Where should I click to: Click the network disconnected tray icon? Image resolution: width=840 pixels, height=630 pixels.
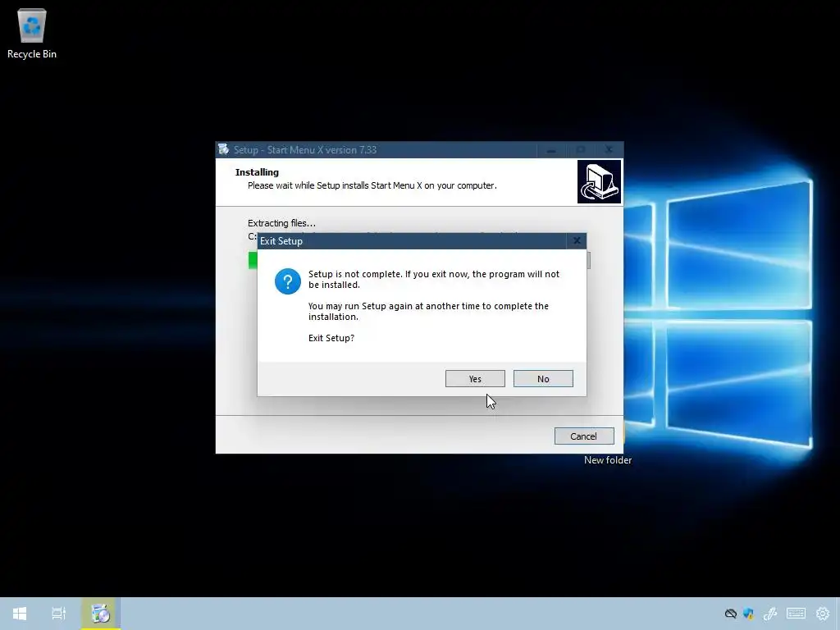tap(731, 614)
